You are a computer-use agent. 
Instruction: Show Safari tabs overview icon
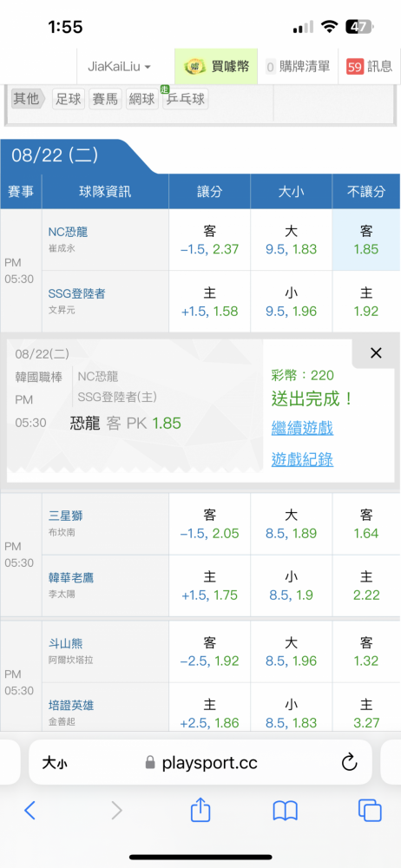point(370,811)
